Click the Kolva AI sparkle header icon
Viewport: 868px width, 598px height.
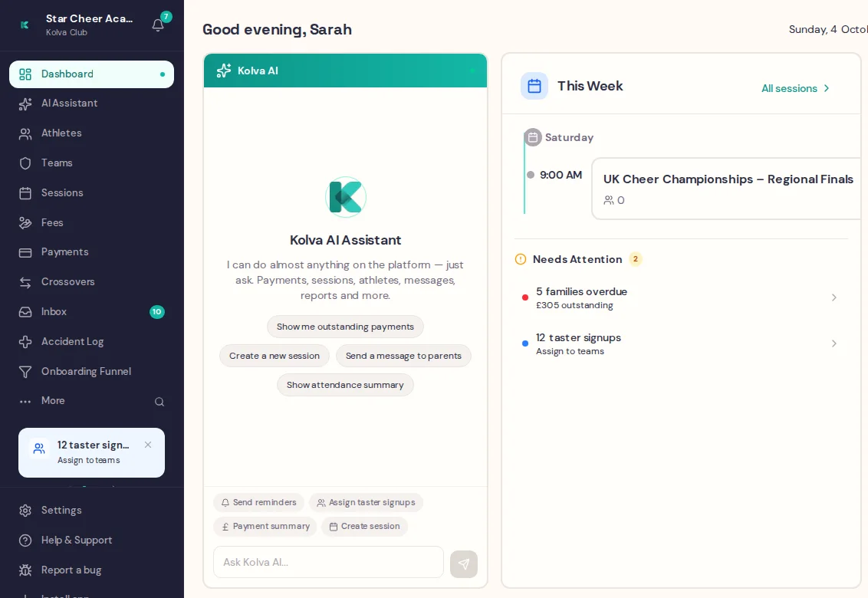point(224,71)
